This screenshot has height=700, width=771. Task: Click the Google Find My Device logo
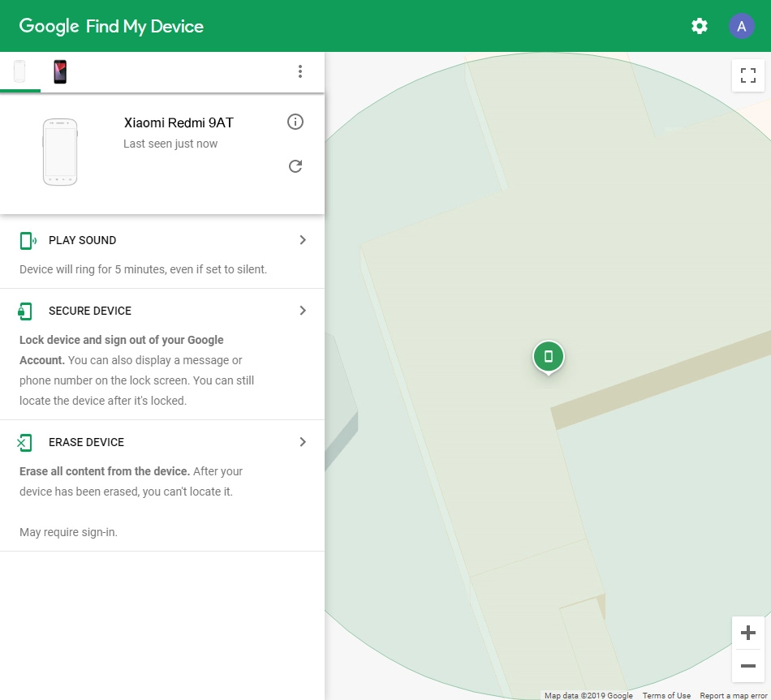click(x=111, y=26)
